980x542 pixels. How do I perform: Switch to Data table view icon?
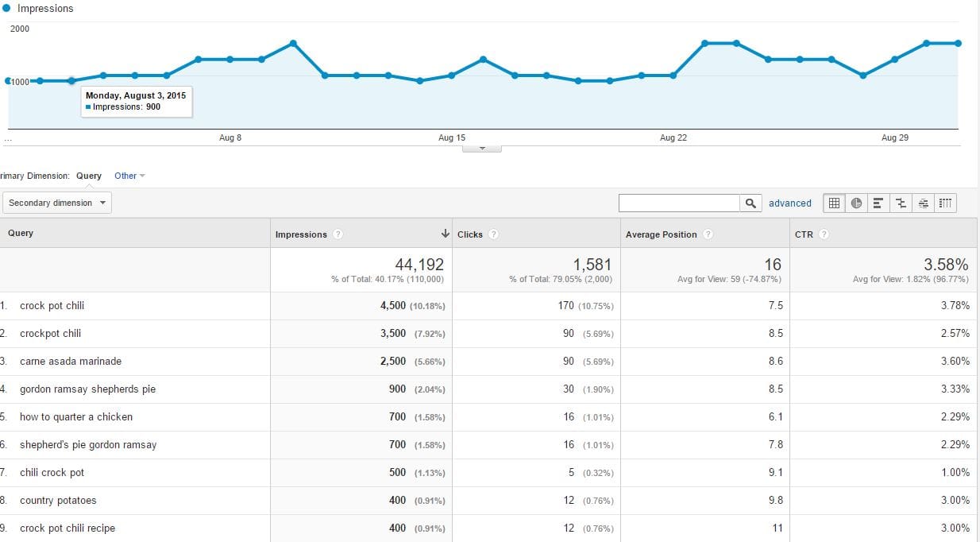[x=834, y=203]
